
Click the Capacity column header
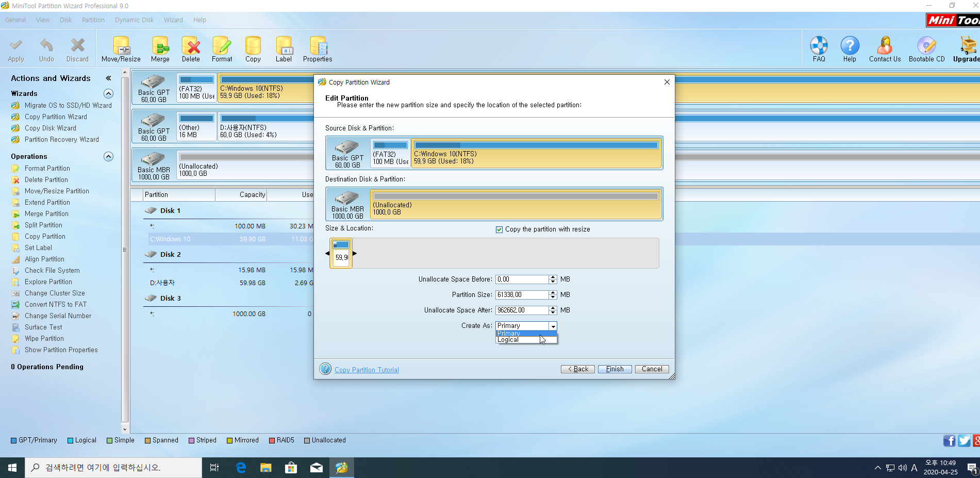pyautogui.click(x=241, y=194)
